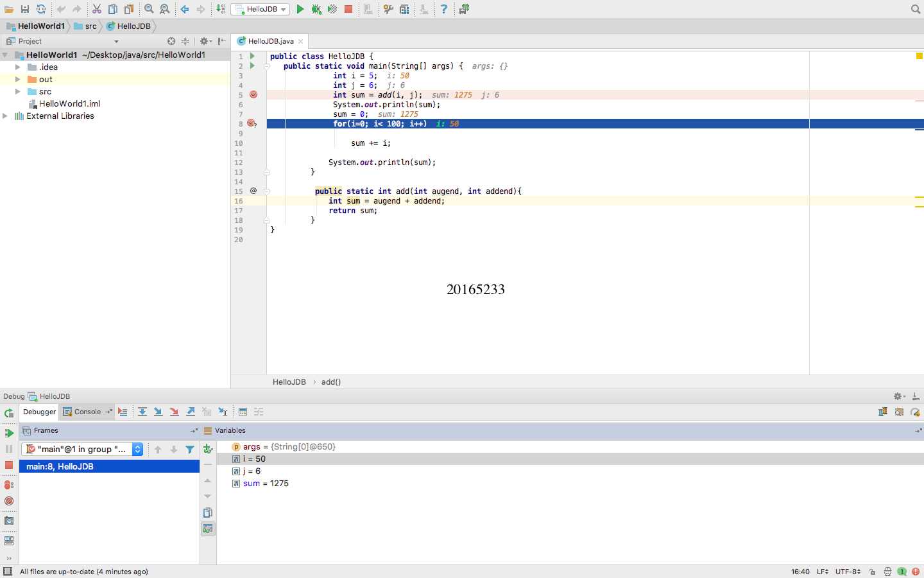Click the Find magnifier icon

point(149,9)
